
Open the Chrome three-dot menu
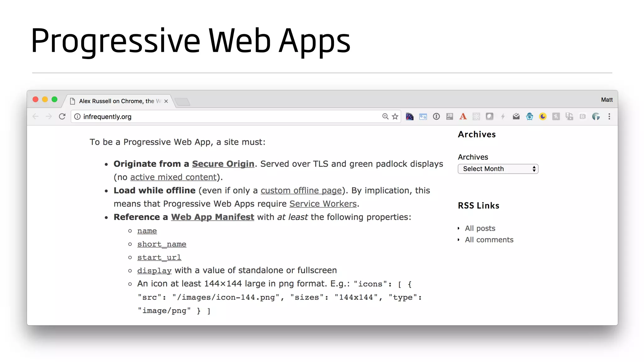[609, 117]
